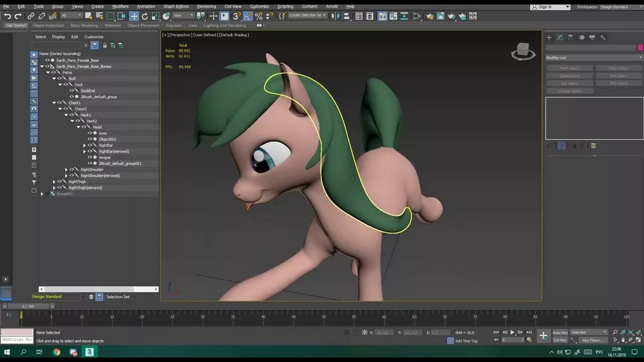Choose the Bind to Space Warp tool
644x362 pixels.
point(53,16)
